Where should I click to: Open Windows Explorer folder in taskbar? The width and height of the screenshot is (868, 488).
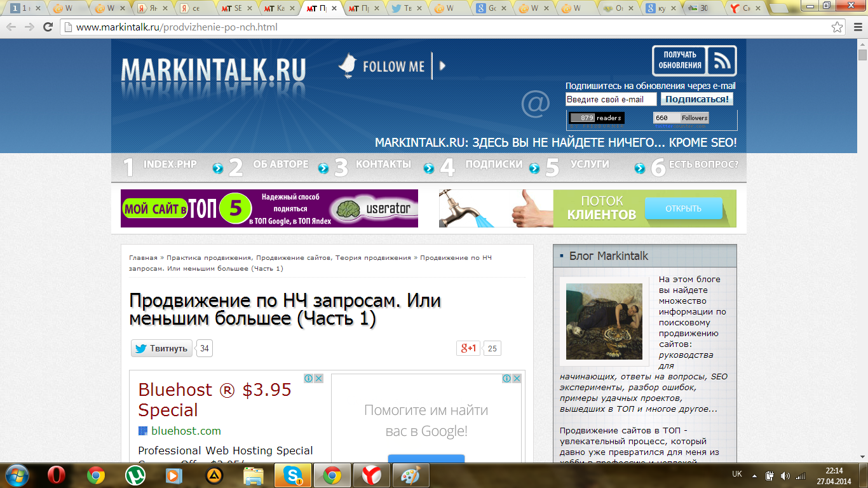(x=253, y=475)
